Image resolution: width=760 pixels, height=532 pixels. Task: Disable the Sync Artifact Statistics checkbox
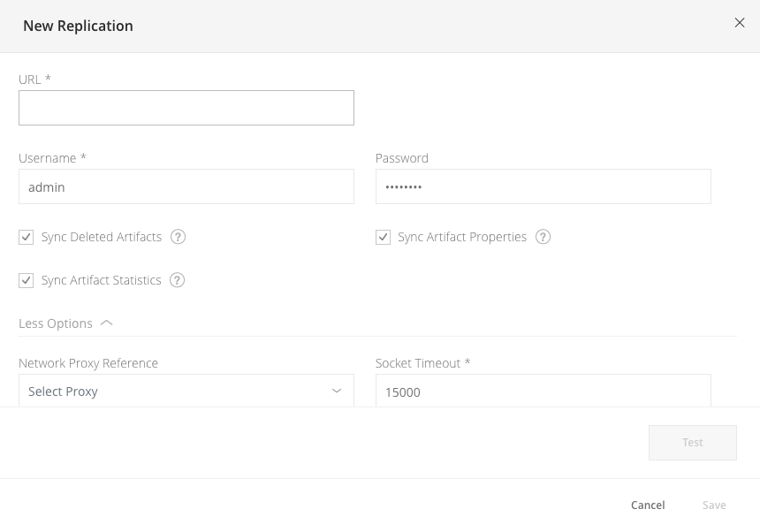(x=27, y=280)
